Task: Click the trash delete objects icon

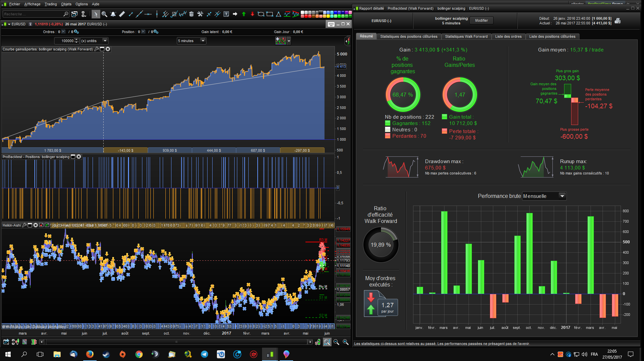Action: [191, 14]
